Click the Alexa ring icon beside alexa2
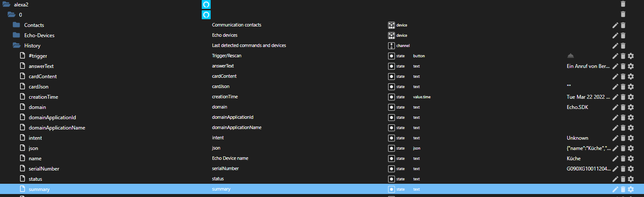Viewport: 644px width, 197px height. point(206,5)
